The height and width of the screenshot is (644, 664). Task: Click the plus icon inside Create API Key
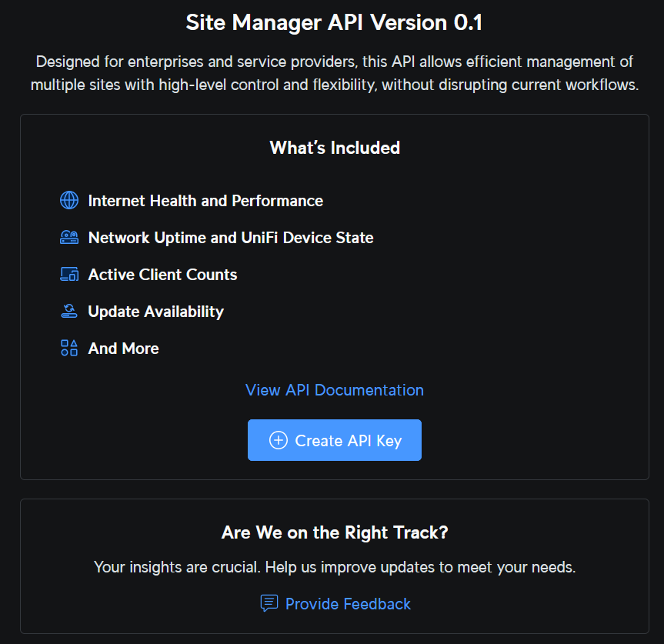pyautogui.click(x=277, y=439)
